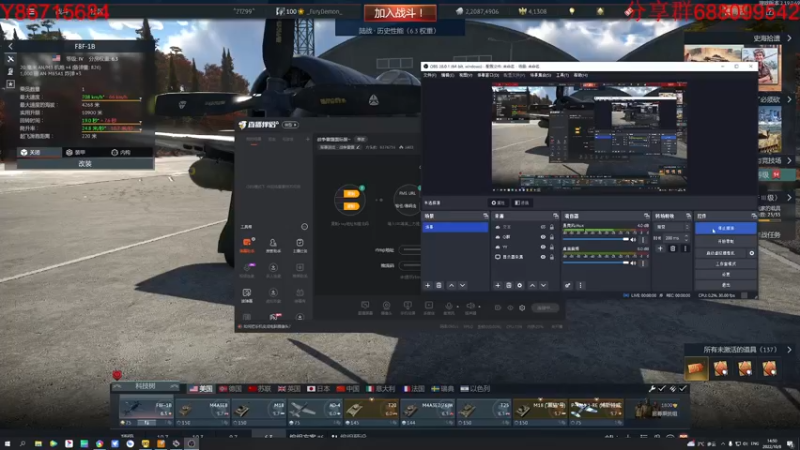Open advanced audio properties gear in OBS mixer
800x450 pixels.
tap(567, 286)
